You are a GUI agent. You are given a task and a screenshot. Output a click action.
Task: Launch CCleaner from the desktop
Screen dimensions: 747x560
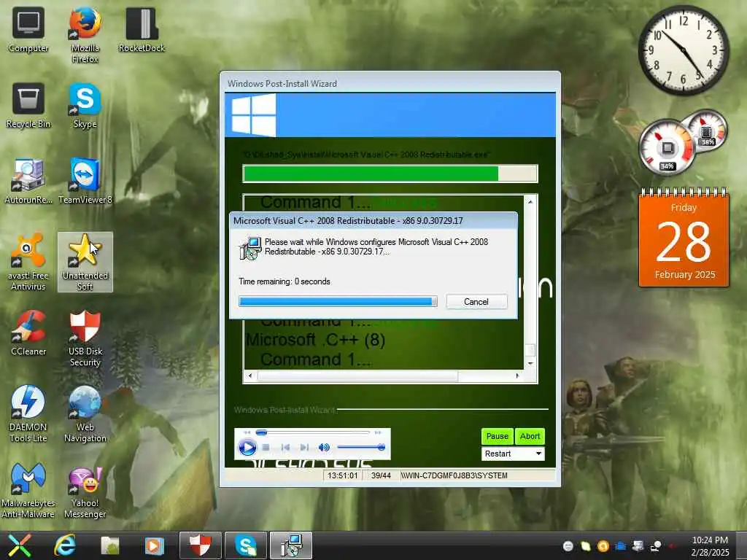tap(28, 332)
